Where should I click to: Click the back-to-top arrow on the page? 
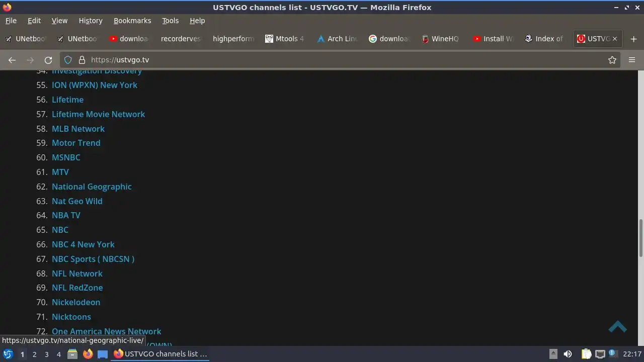[617, 327]
